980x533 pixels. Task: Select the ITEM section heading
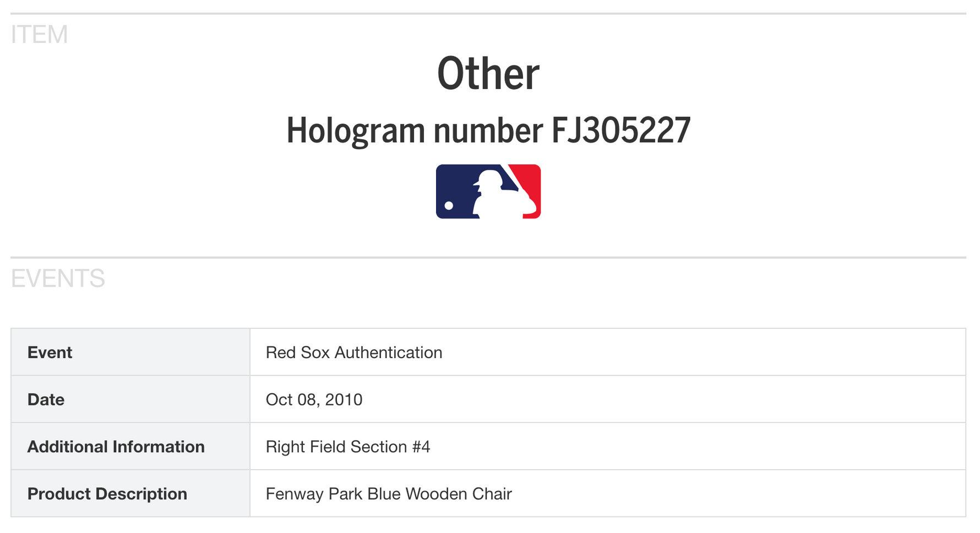click(39, 35)
